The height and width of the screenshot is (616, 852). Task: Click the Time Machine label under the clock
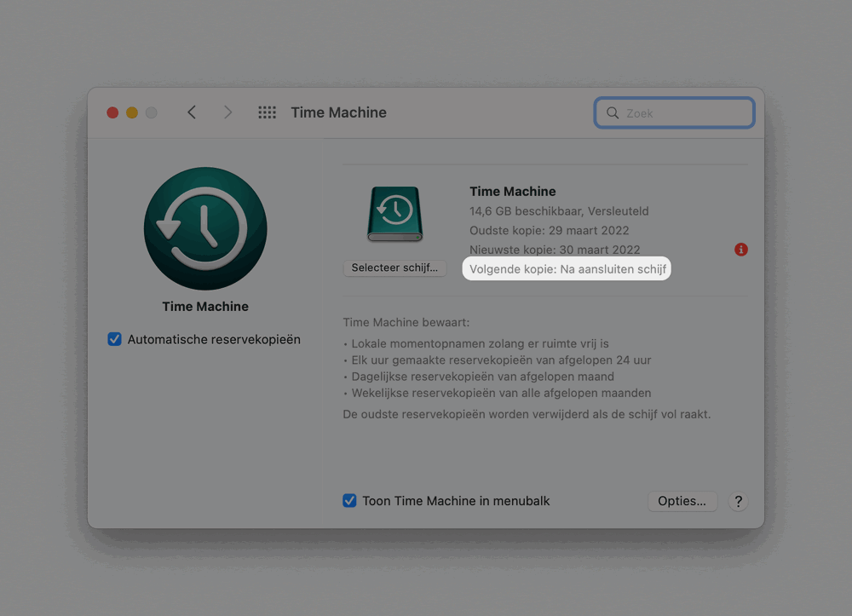205,307
